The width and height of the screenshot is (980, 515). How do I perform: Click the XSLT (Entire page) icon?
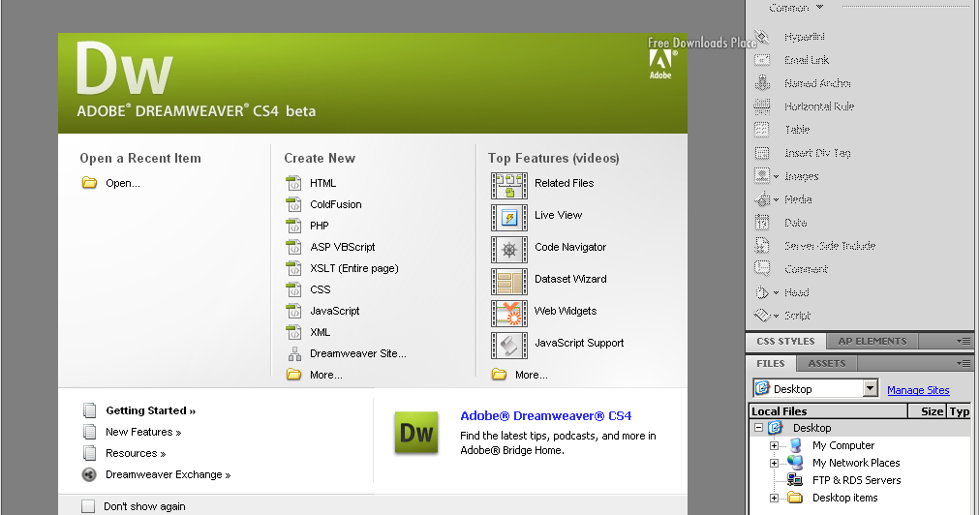(x=293, y=268)
